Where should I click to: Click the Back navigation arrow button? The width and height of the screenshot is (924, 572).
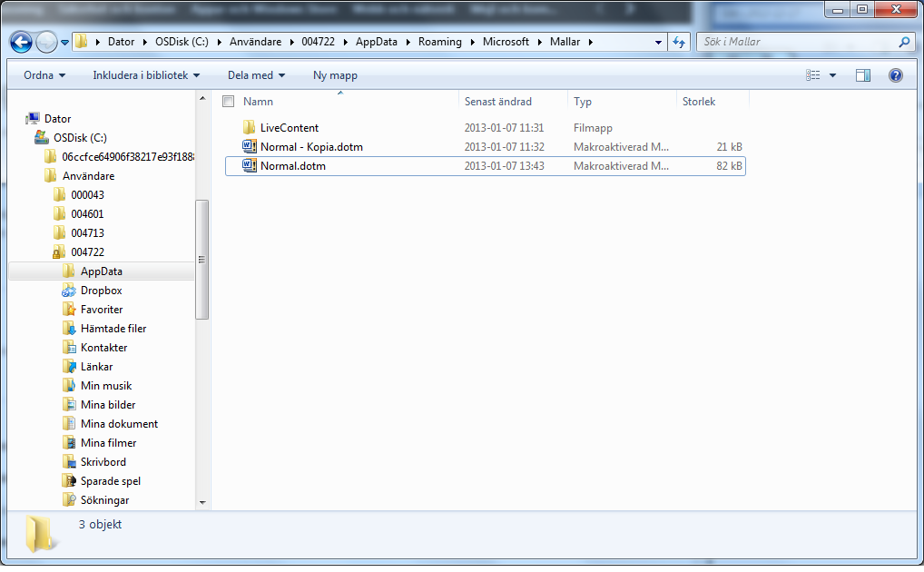click(x=21, y=42)
